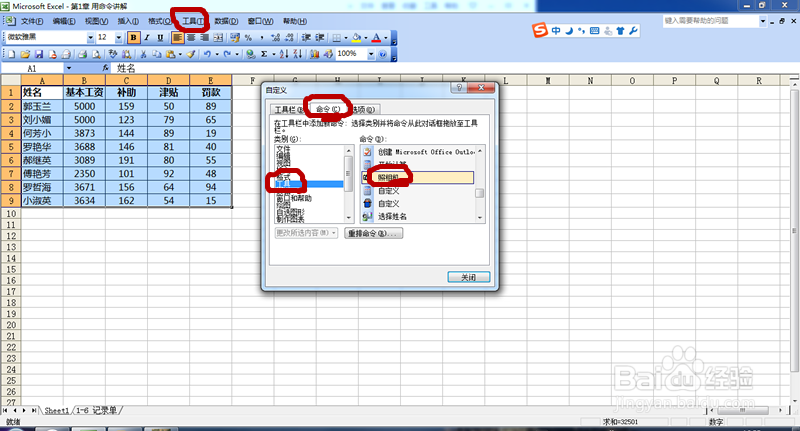
Task: Open the 编辑 (Edit) menu
Action: pos(64,21)
